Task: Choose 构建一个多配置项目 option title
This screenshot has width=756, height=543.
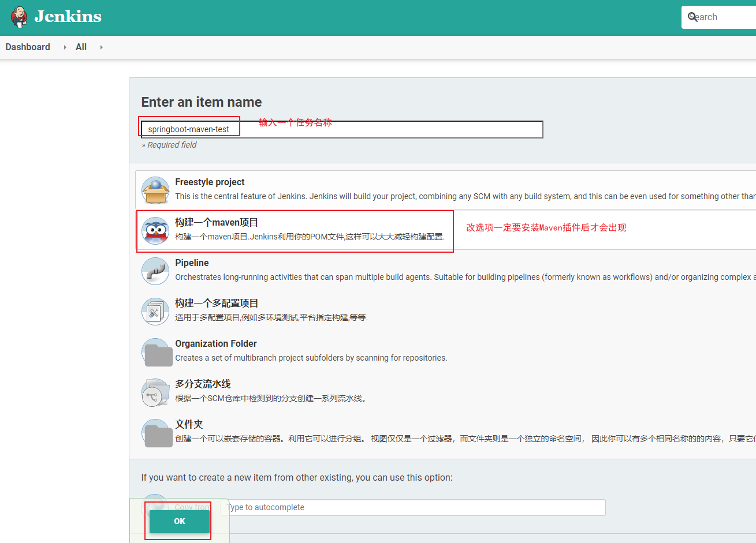Action: 217,303
